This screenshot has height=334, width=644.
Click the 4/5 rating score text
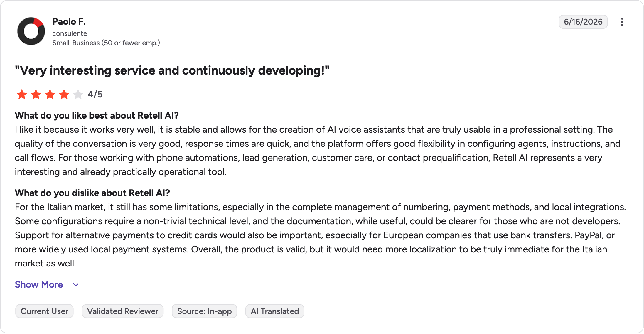click(95, 95)
